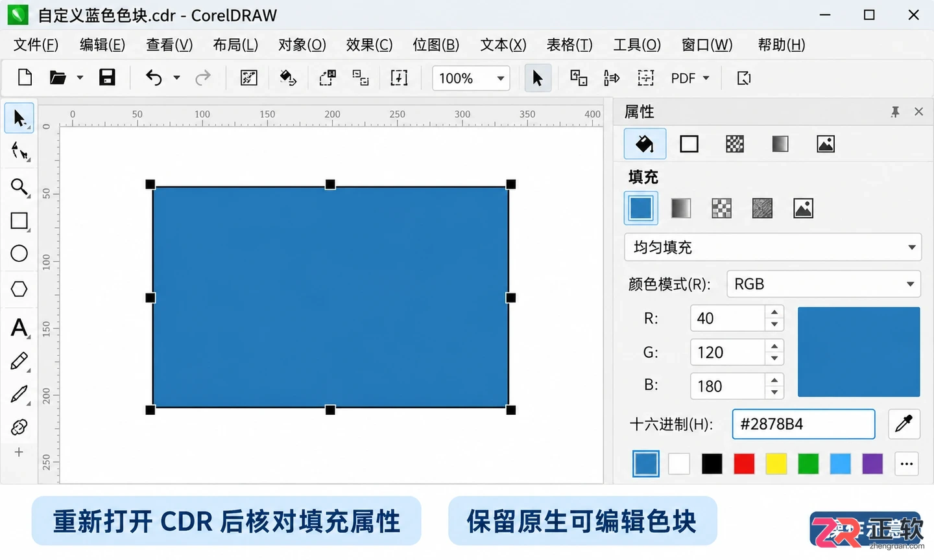Pick the Ellipse tool
Image resolution: width=934 pixels, height=560 pixels.
tap(19, 253)
